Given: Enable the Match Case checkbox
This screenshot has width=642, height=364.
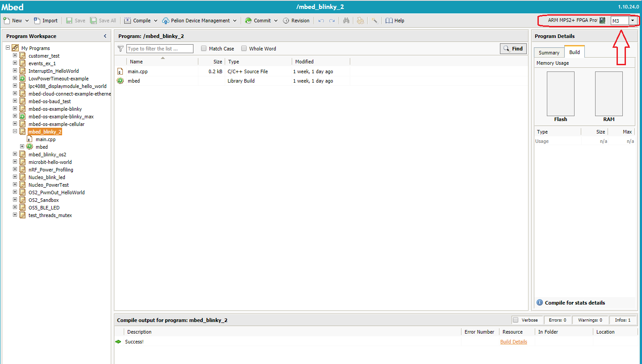Looking at the screenshot, I should click(x=204, y=49).
